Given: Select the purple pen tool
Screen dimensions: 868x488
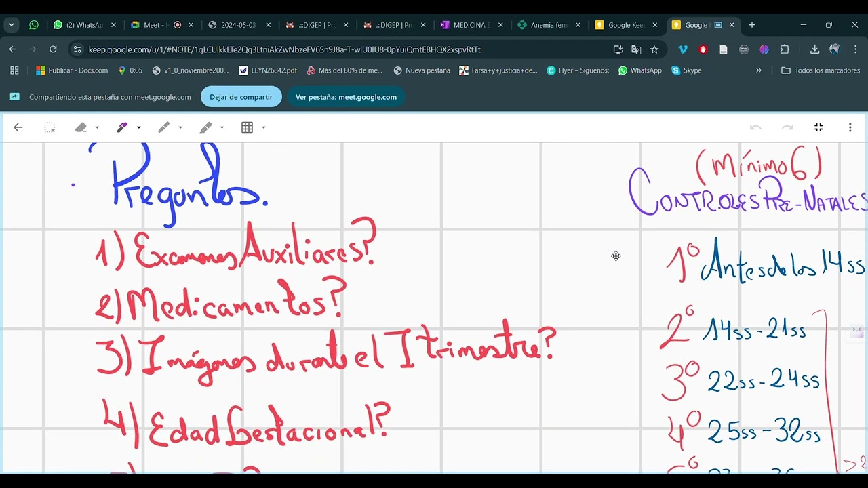Looking at the screenshot, I should coord(122,127).
